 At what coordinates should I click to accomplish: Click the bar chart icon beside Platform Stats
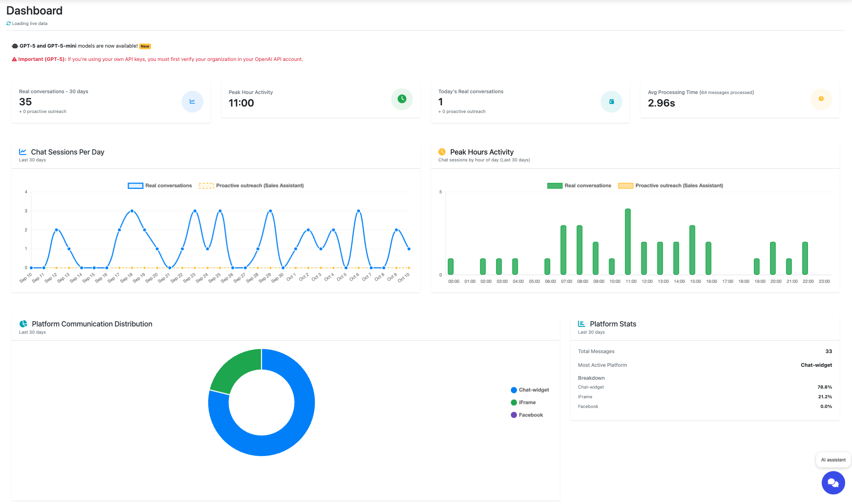point(582,324)
